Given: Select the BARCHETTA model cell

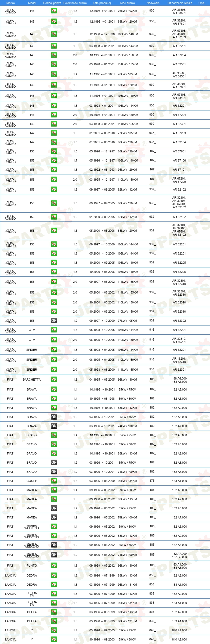Looking at the screenshot, I should point(32,380).
